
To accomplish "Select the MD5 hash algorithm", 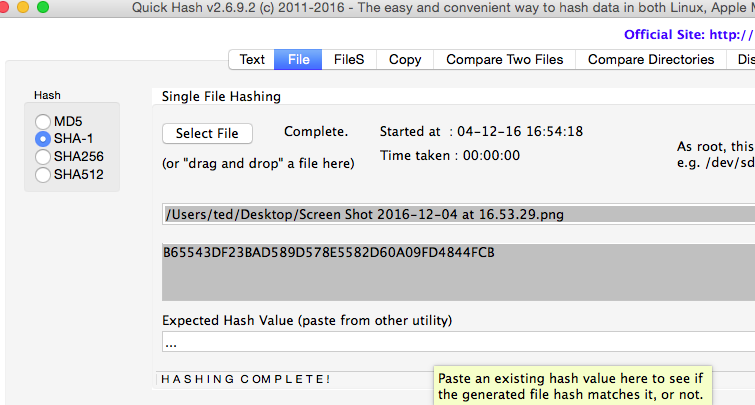I will click(43, 121).
